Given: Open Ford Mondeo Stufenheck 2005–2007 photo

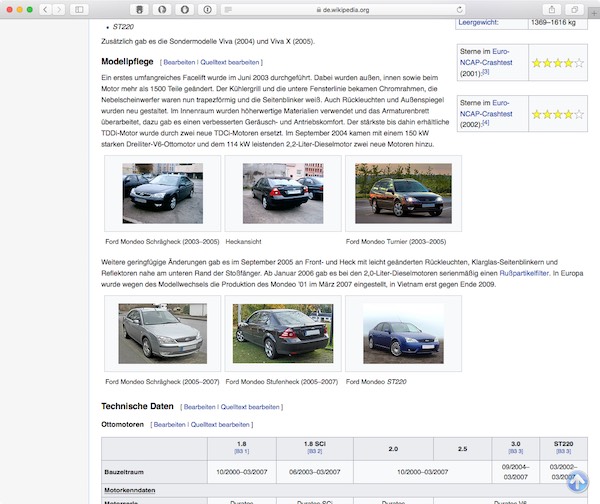Looking at the screenshot, I should click(x=283, y=333).
